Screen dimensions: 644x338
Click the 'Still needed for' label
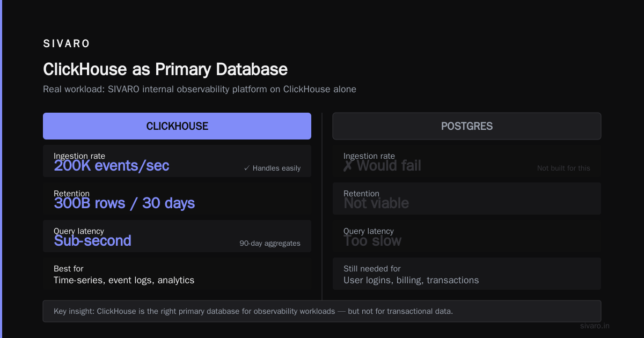click(372, 268)
